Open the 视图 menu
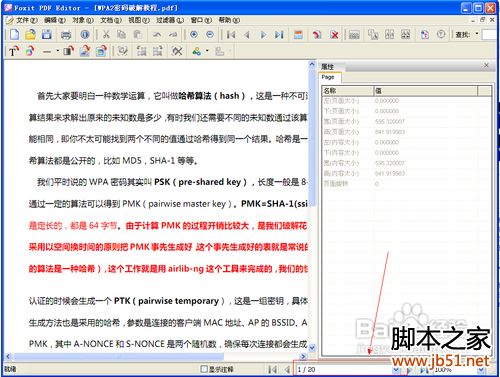The image size is (500, 377). (139, 20)
